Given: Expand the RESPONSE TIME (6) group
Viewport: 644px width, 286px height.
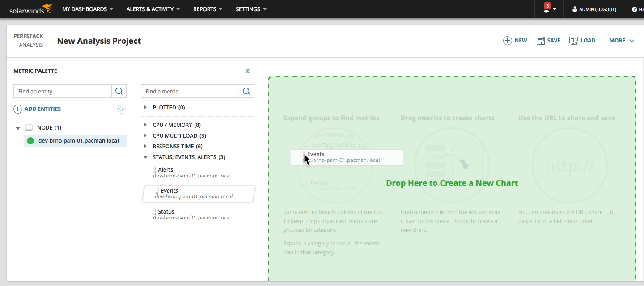Looking at the screenshot, I should point(145,146).
